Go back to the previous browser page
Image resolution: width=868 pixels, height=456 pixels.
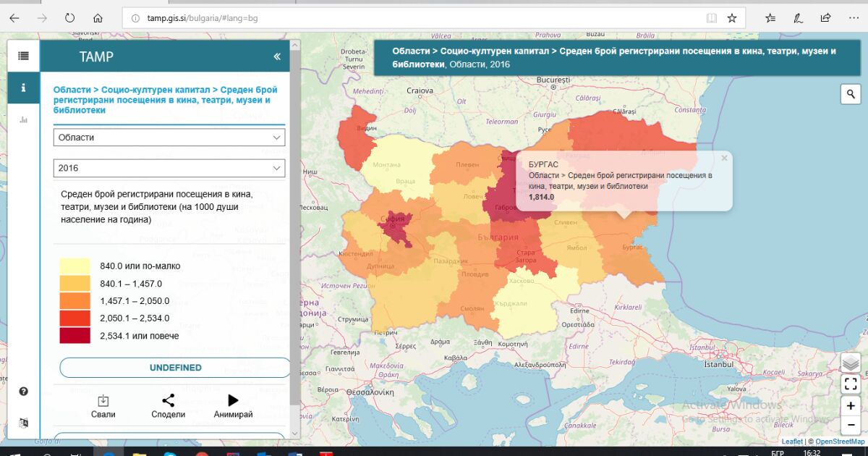(x=14, y=18)
